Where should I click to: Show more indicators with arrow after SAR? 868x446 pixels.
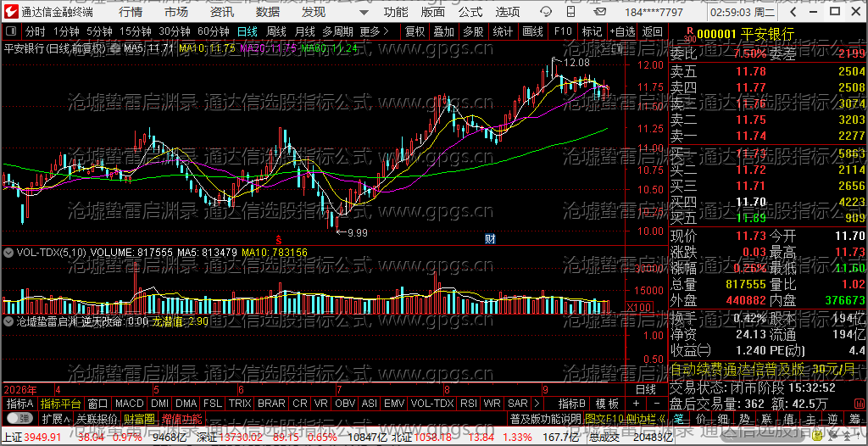click(x=537, y=404)
